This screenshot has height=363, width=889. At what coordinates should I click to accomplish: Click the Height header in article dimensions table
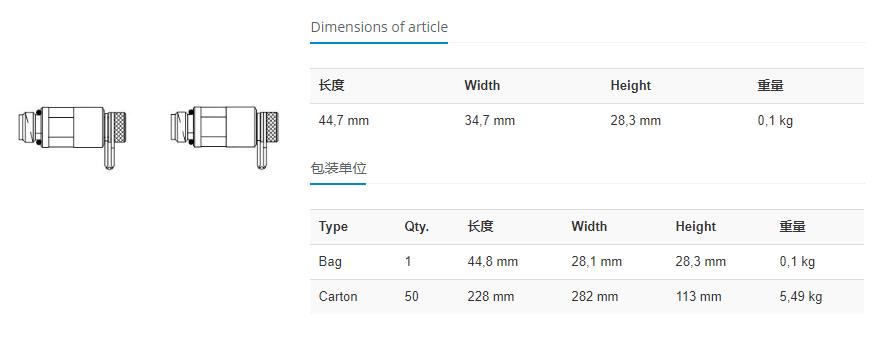coord(630,86)
